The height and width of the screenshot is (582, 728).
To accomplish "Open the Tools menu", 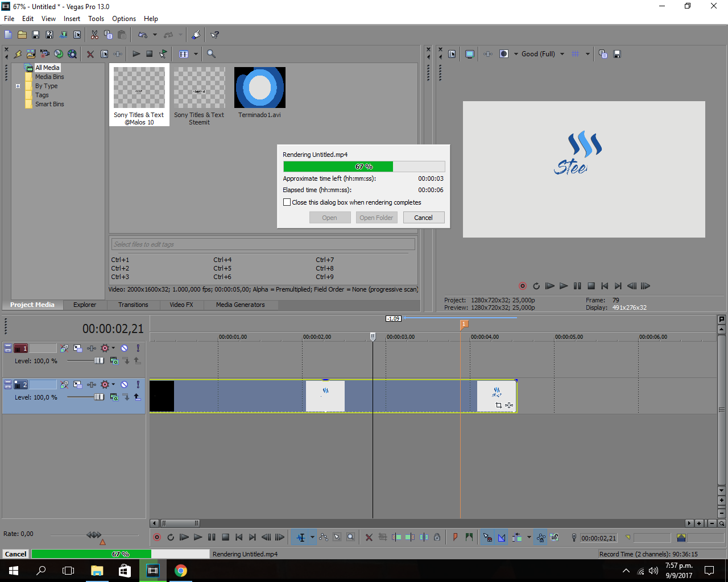I will click(x=96, y=19).
